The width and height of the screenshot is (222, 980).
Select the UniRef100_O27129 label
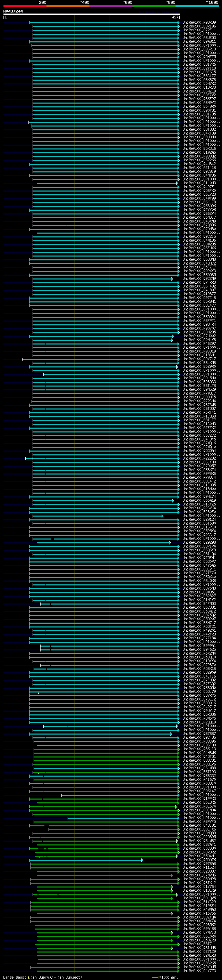click(199, 951)
